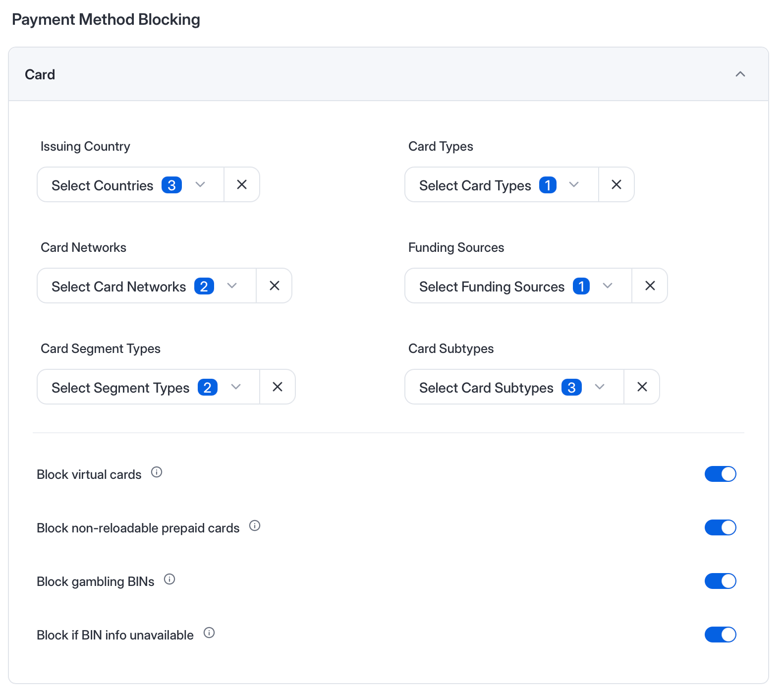Expand the Select Segment Types dropdown
The height and width of the screenshot is (697, 784).
coord(149,387)
